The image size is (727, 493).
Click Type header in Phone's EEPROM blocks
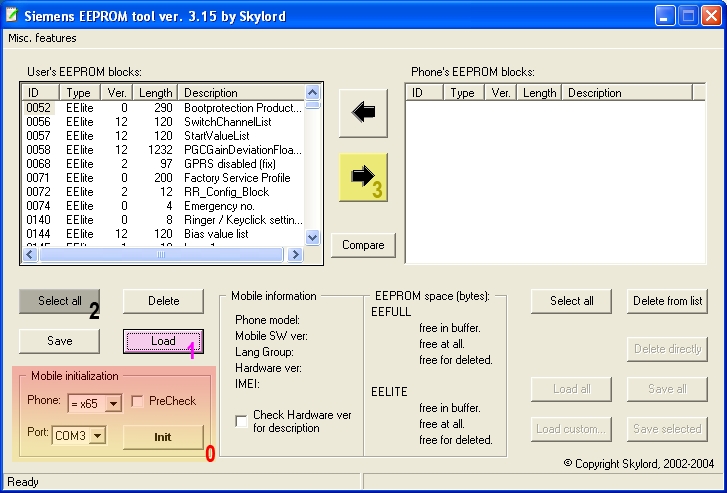(464, 93)
